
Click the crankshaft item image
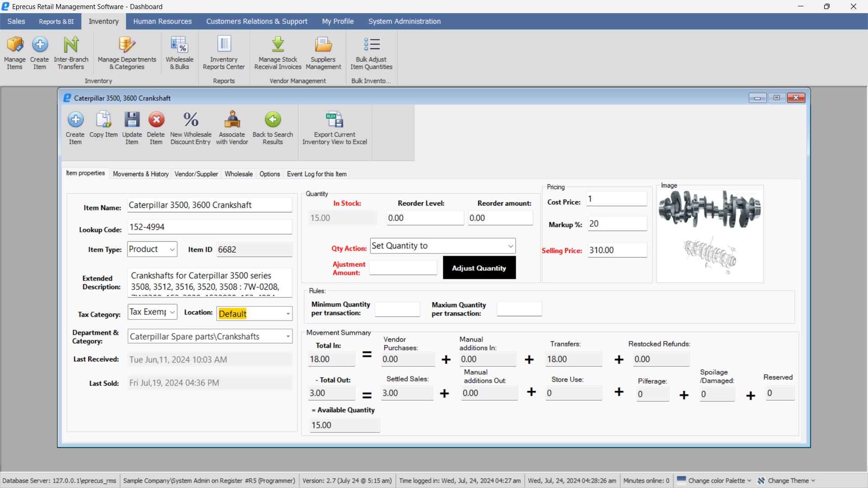tap(710, 234)
